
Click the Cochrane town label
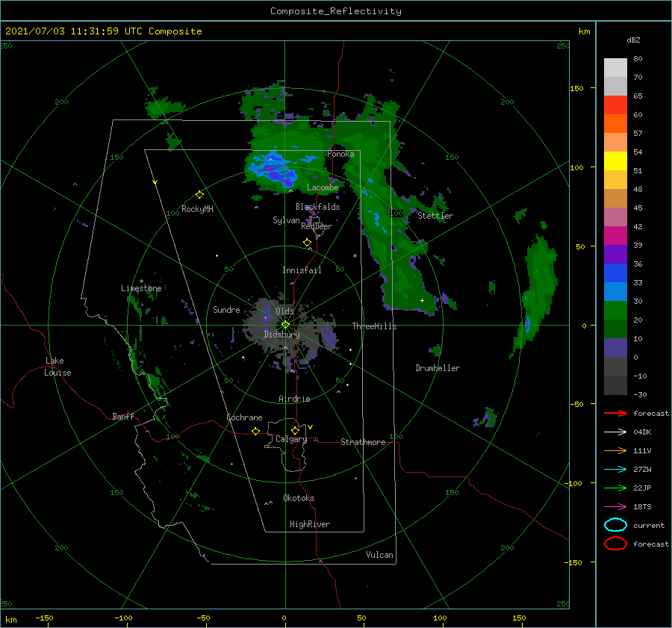click(x=244, y=417)
